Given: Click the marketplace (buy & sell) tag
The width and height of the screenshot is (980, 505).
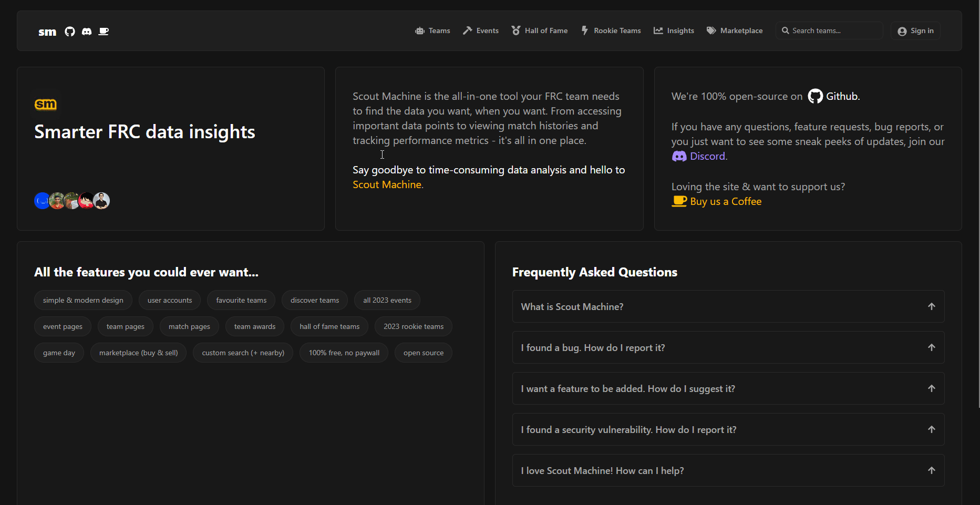Looking at the screenshot, I should coord(139,353).
